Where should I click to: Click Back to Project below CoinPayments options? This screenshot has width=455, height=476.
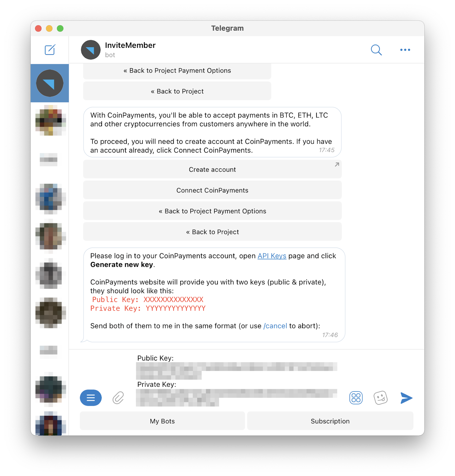click(x=212, y=232)
